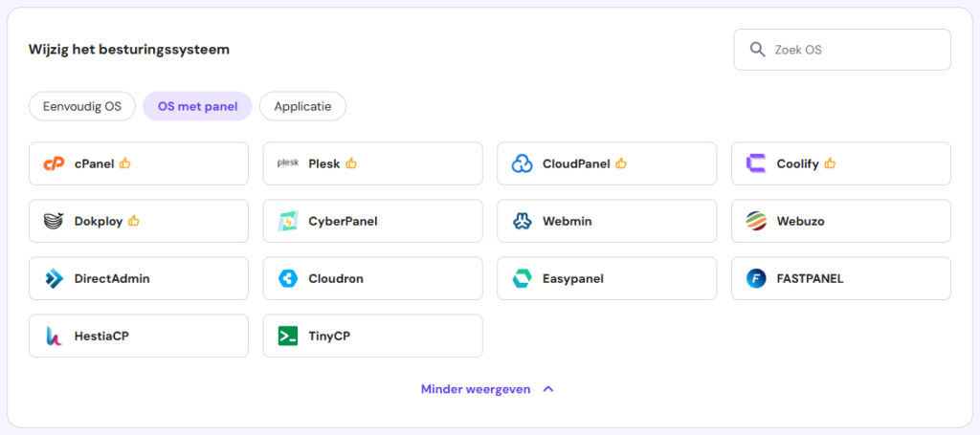Choose the FASTPANEL card label
Viewport: 980px width, 435px height.
pos(810,279)
